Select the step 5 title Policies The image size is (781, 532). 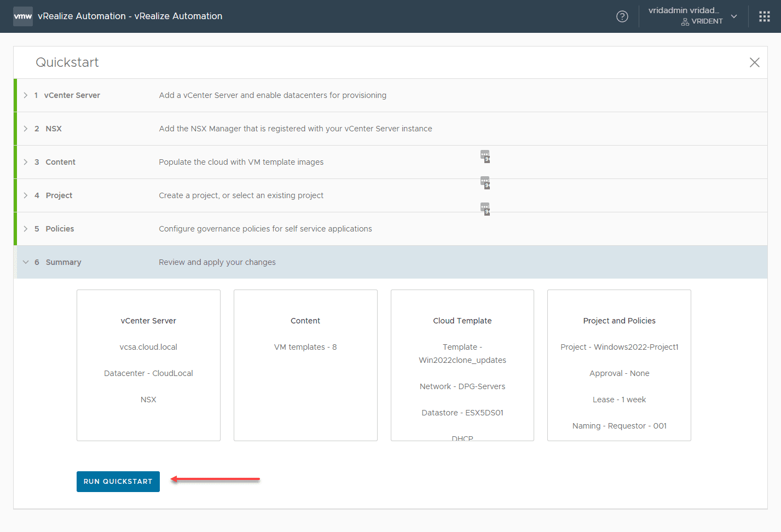(60, 229)
